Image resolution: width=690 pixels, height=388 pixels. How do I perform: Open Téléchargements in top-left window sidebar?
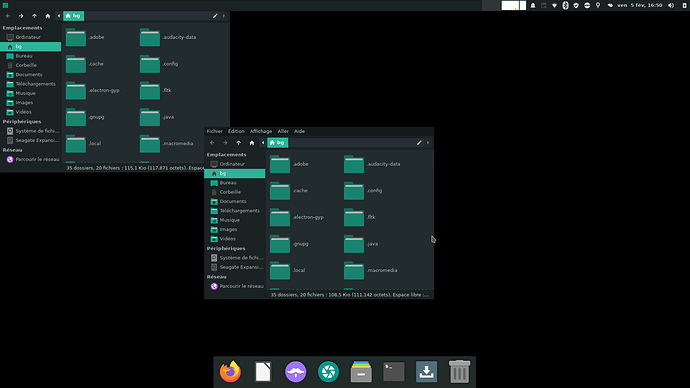(31, 84)
